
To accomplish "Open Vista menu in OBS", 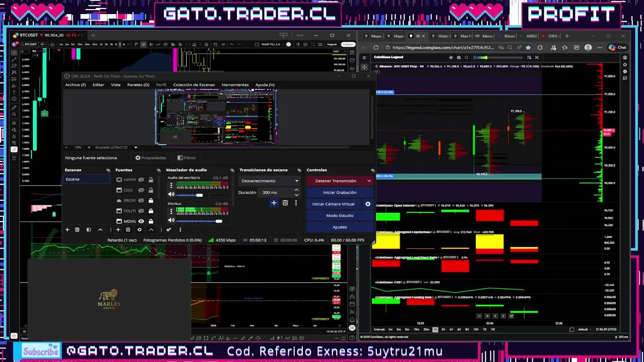I will 116,85.
